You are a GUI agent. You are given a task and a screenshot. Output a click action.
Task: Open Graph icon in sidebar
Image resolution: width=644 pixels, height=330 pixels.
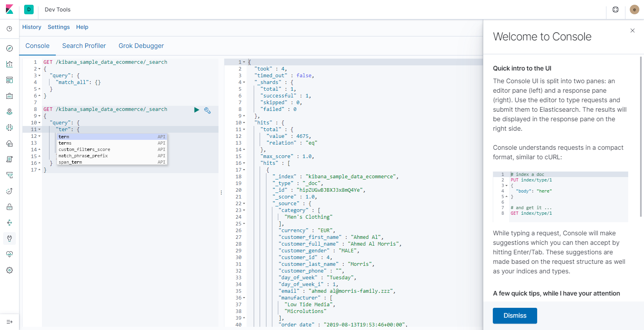click(9, 223)
